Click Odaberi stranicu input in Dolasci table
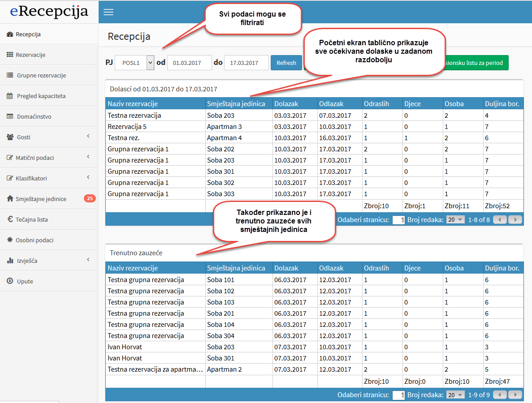The image size is (532, 403). tap(398, 219)
